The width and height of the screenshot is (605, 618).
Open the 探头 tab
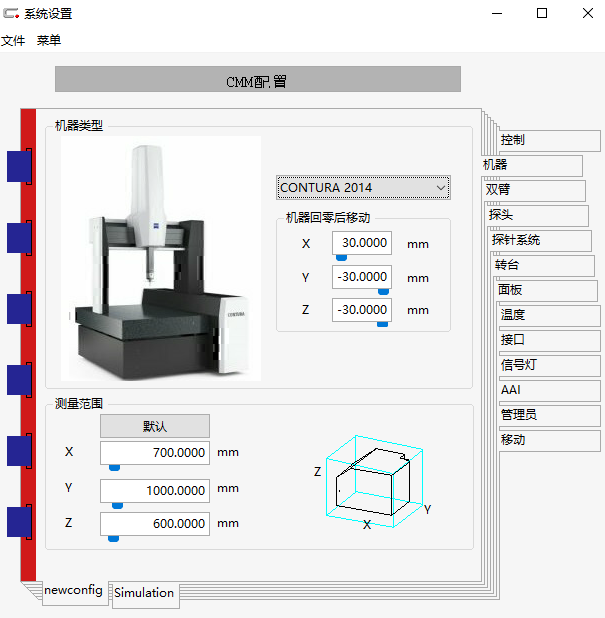point(501,215)
